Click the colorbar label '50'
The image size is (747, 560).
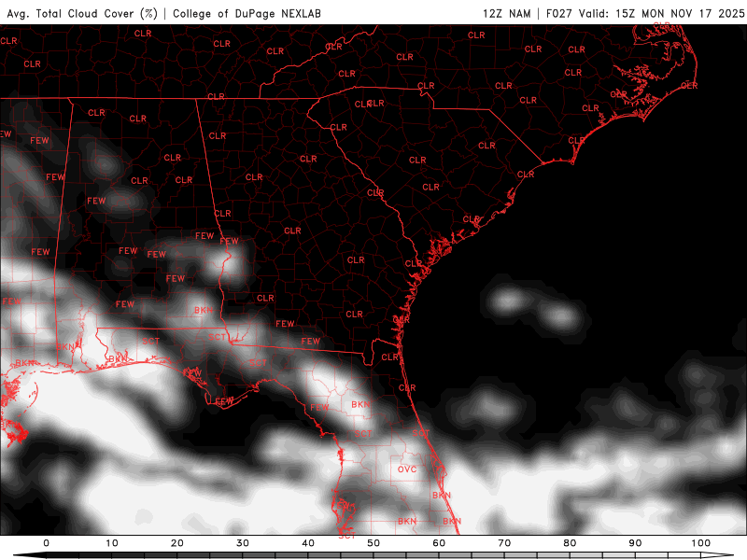coord(373,543)
